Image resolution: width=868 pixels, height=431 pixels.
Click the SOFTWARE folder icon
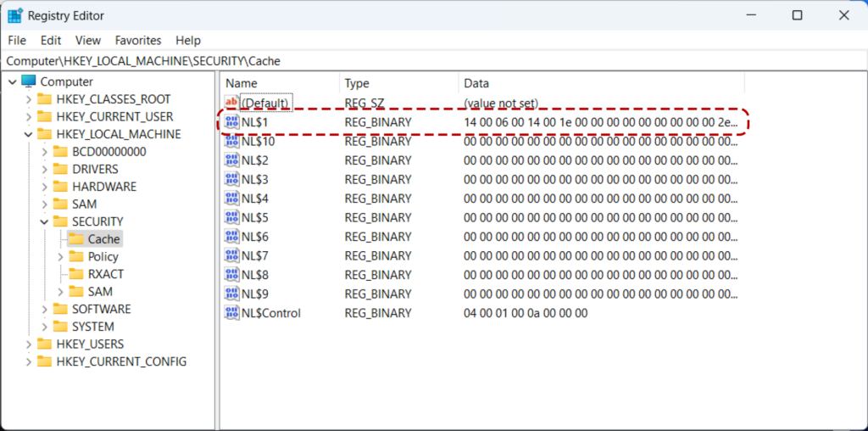60,309
